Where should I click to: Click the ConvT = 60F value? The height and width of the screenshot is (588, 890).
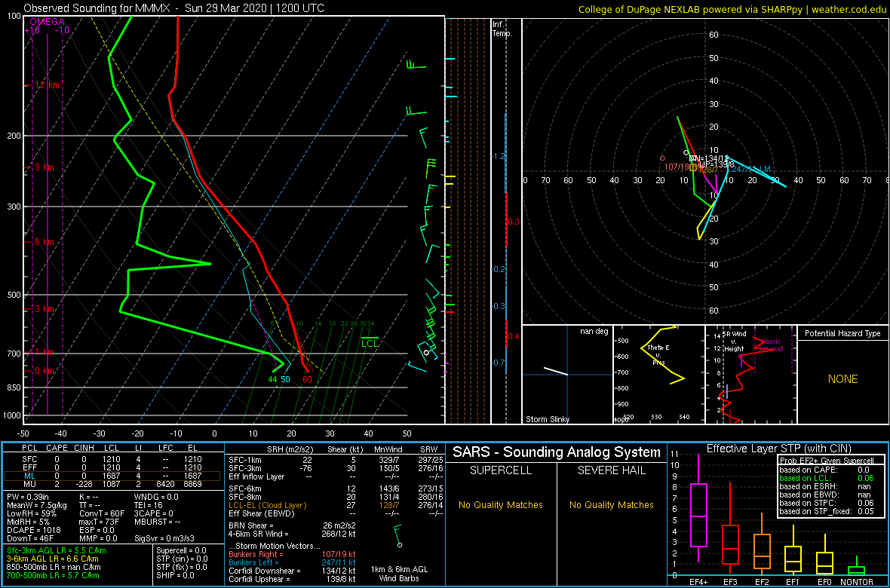(102, 513)
